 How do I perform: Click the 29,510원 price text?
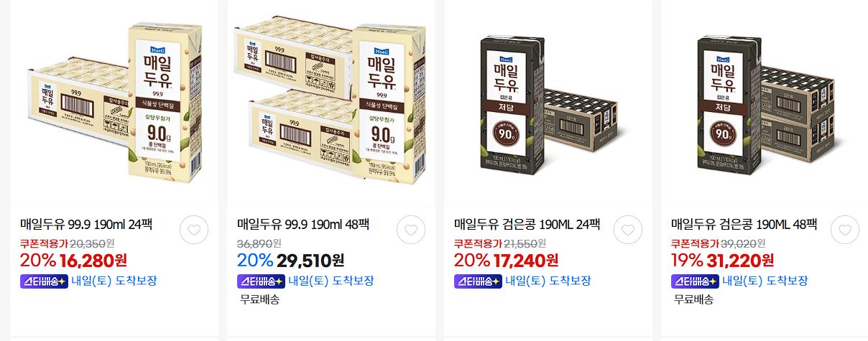click(x=310, y=260)
